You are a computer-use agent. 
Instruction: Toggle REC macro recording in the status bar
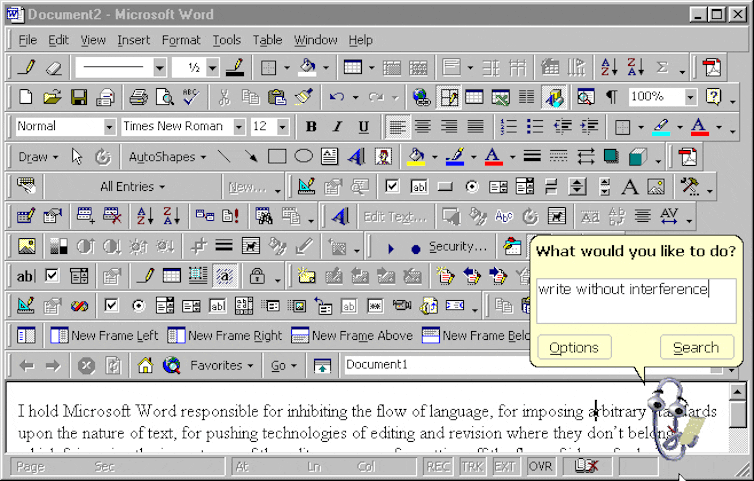tap(438, 467)
